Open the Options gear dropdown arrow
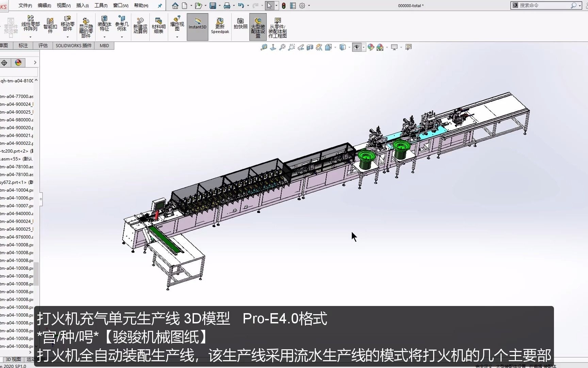The height and width of the screenshot is (368, 588). [309, 5]
